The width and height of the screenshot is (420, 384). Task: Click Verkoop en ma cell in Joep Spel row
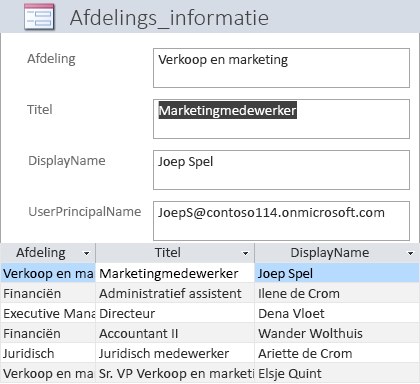(x=48, y=273)
